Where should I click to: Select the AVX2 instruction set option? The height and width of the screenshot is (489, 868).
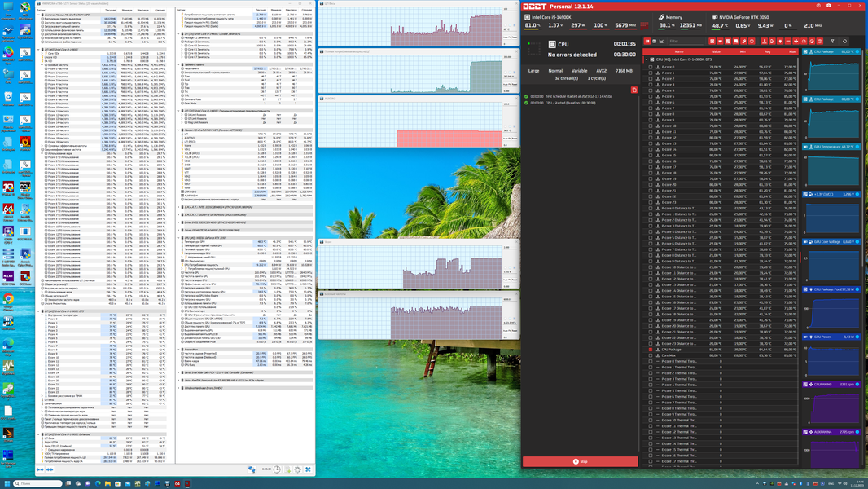tap(601, 71)
